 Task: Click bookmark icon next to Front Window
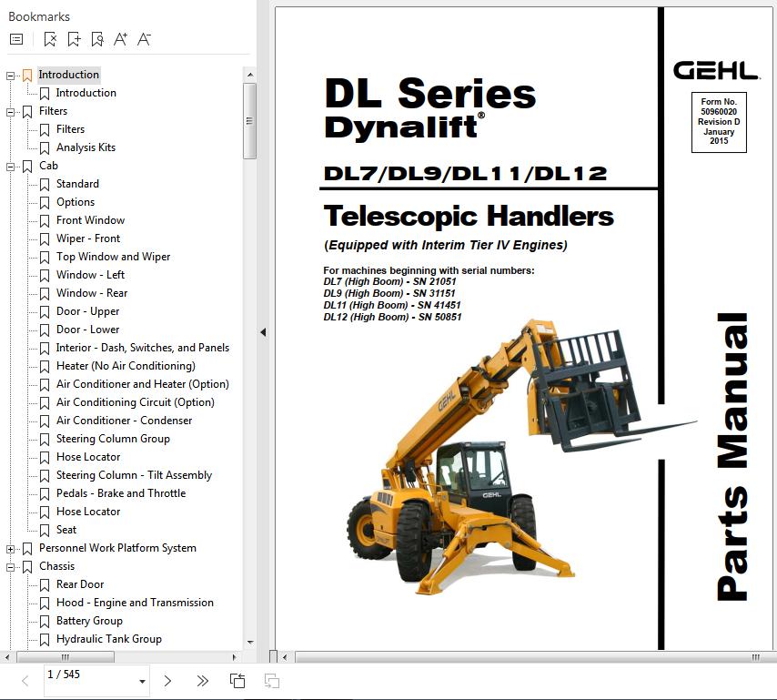pyautogui.click(x=45, y=220)
